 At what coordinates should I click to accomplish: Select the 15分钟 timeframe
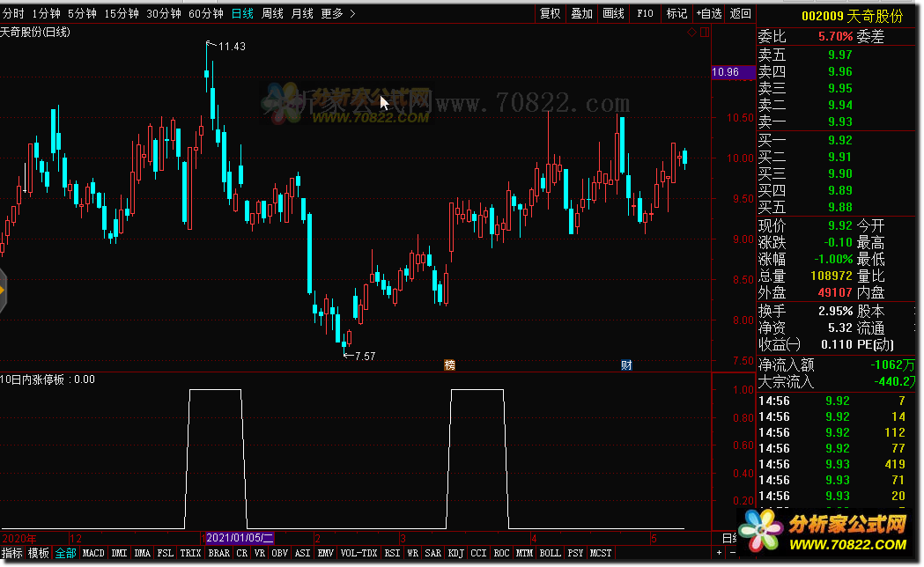pyautogui.click(x=122, y=13)
